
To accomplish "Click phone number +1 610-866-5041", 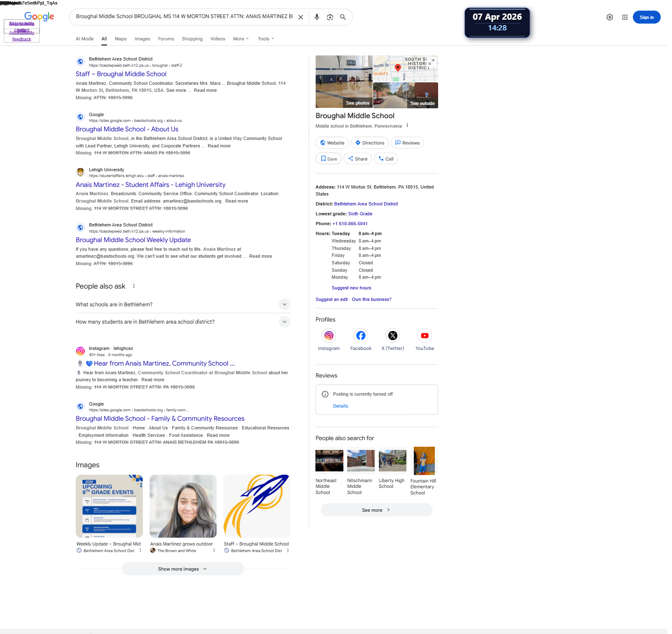I will click(x=350, y=224).
